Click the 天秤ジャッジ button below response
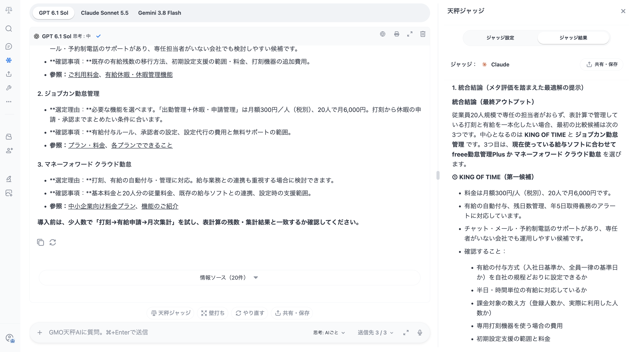644x352 pixels. (x=171, y=313)
